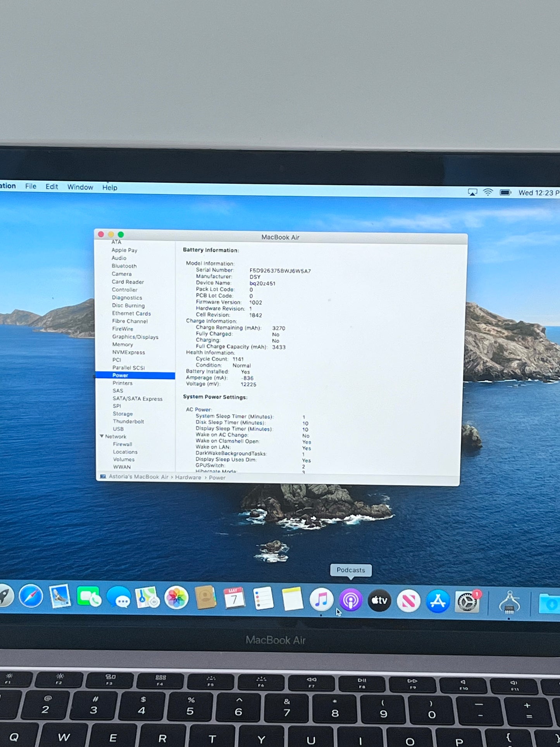Click the battery status icon

click(505, 193)
